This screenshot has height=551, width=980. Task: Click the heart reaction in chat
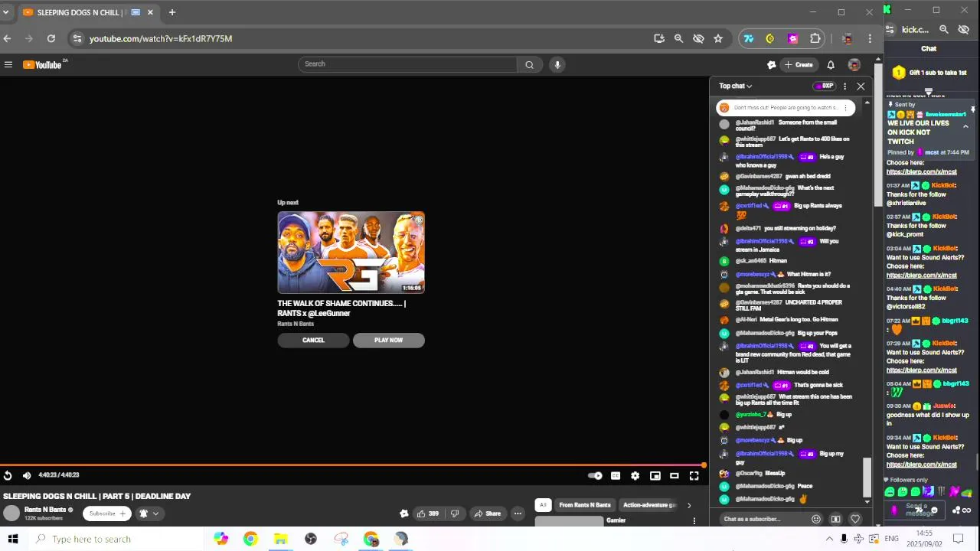coord(855,519)
